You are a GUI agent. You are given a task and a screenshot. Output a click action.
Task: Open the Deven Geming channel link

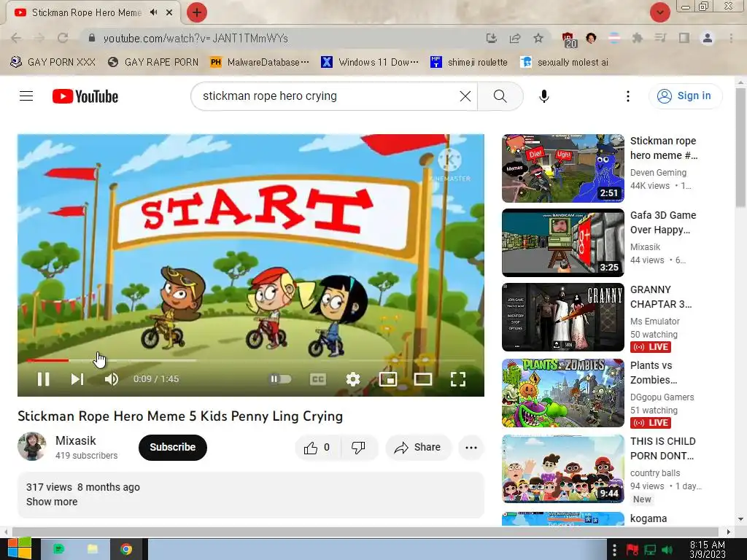pyautogui.click(x=658, y=173)
